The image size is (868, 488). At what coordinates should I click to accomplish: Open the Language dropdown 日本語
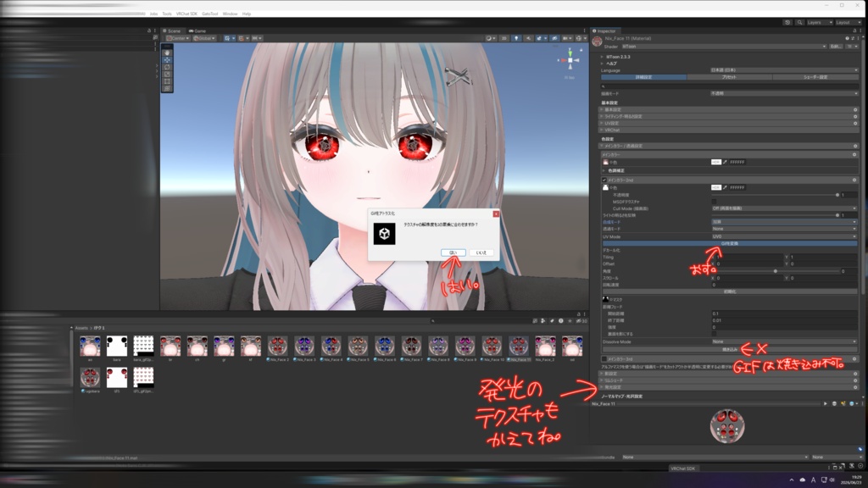point(784,70)
